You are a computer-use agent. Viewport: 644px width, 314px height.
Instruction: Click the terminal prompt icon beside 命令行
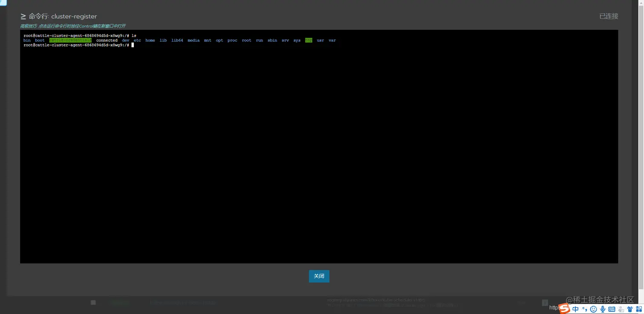click(23, 16)
